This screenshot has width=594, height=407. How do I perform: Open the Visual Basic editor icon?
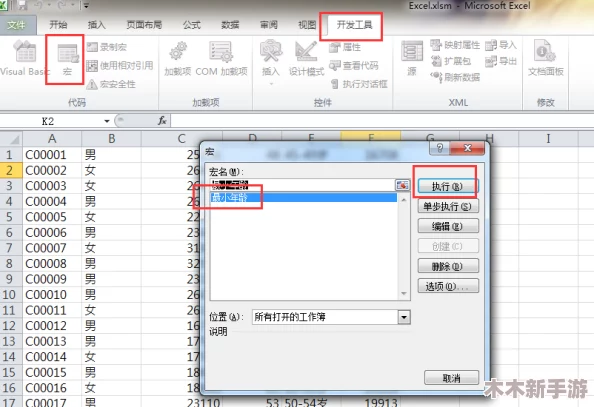(x=25, y=58)
